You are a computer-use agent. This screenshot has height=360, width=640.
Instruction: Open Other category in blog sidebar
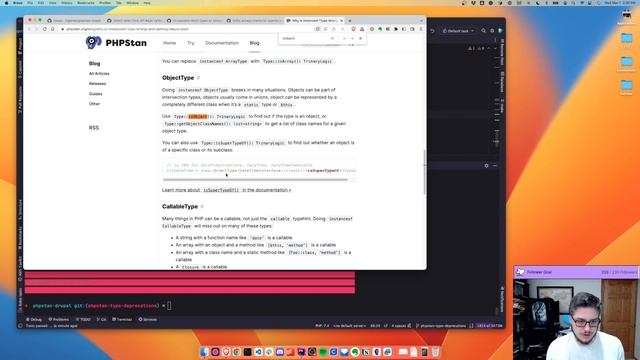[94, 104]
